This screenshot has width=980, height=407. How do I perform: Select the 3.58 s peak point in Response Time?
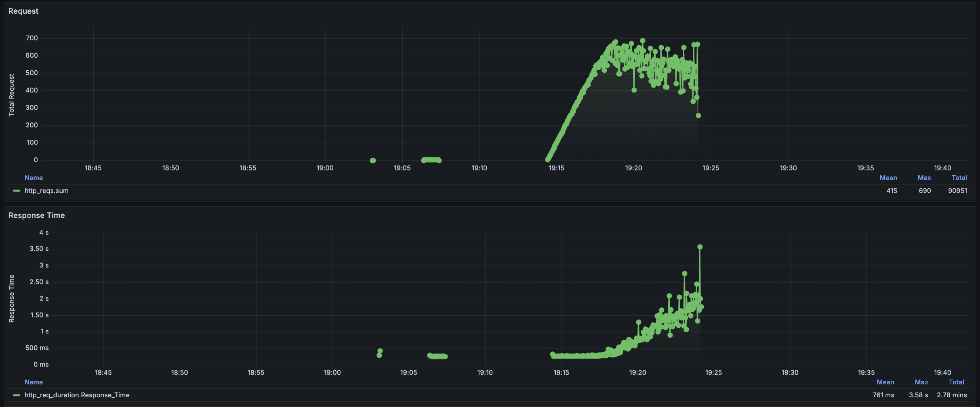click(700, 247)
